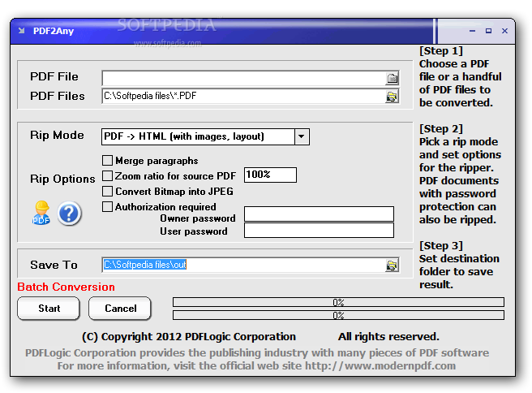Open folder browser for PDF Files field

(392, 97)
